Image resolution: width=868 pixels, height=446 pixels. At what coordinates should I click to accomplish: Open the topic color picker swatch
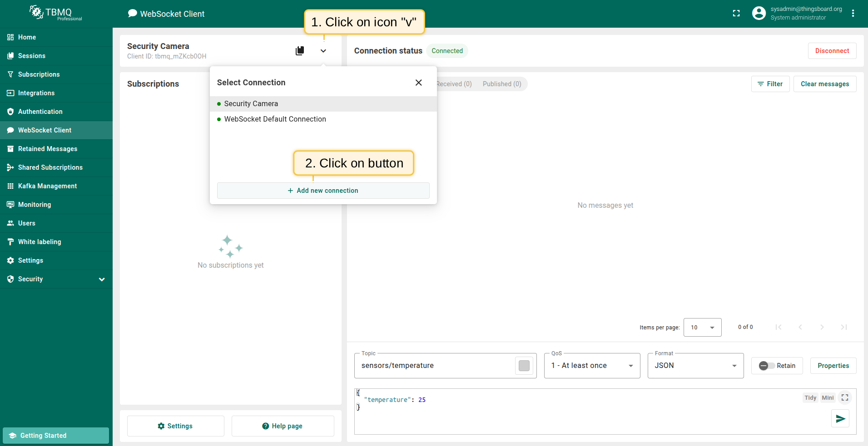coord(524,366)
